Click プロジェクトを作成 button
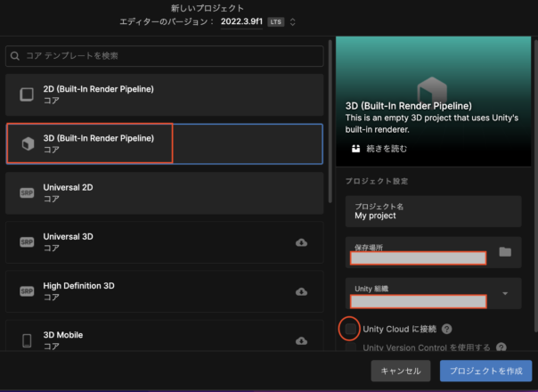 (x=485, y=371)
